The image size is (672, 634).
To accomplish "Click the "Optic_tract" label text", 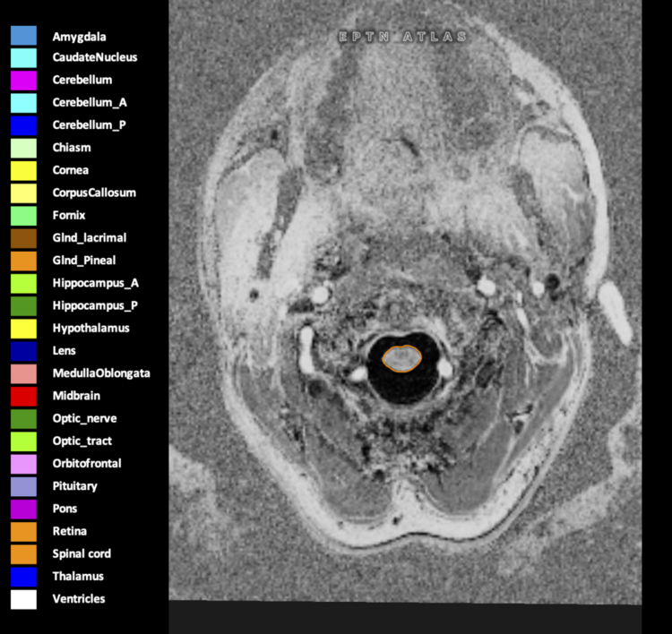I will [82, 441].
